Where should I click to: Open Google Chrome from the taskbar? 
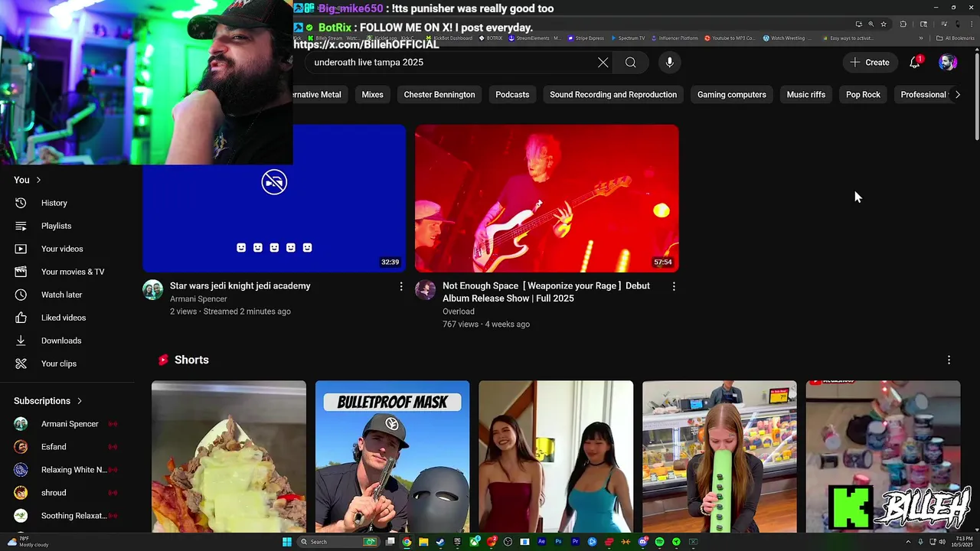coord(407,542)
